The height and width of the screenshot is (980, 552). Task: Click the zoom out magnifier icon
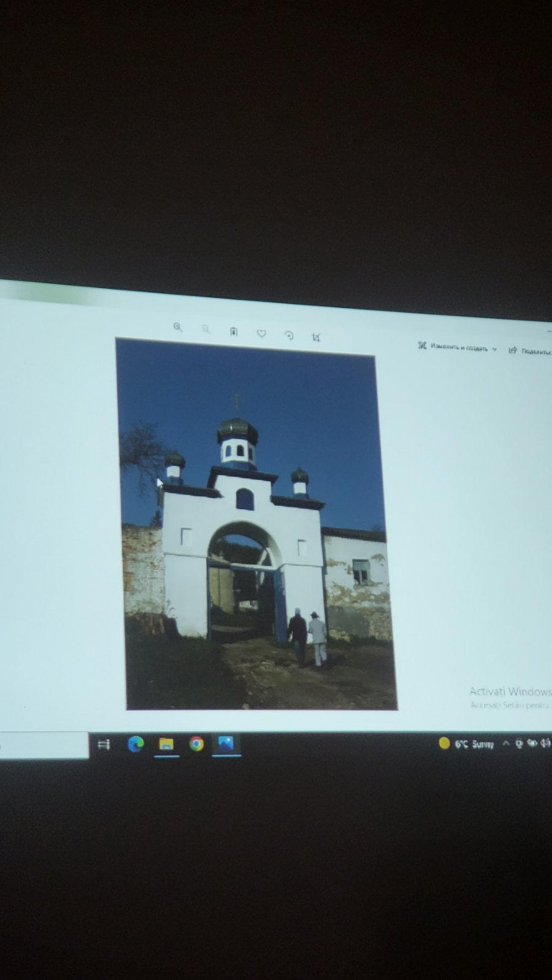tap(206, 330)
